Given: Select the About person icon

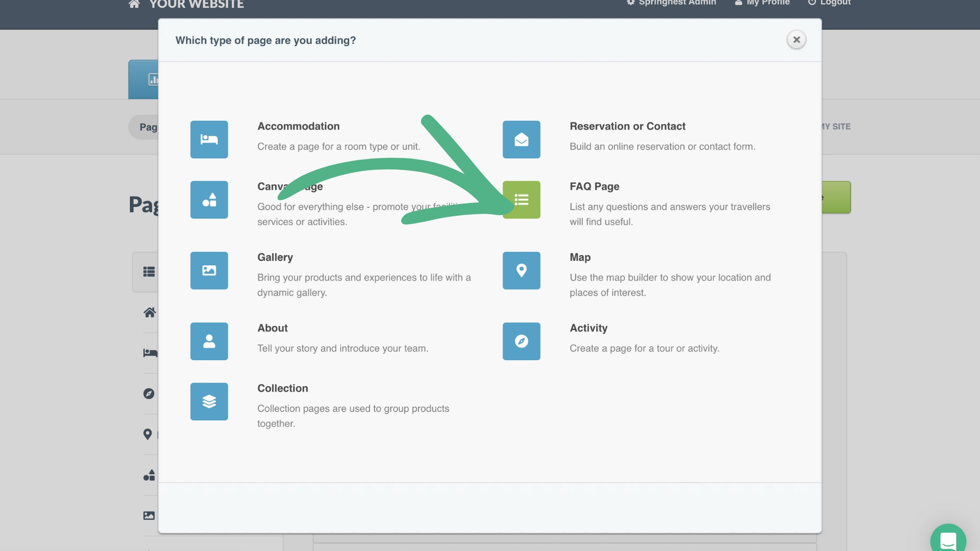Looking at the screenshot, I should [x=209, y=341].
